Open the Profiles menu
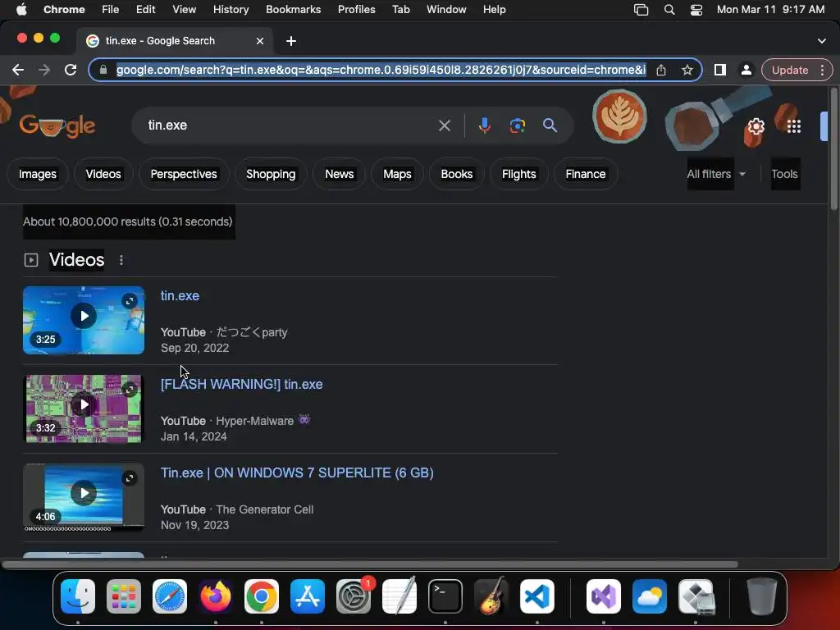The image size is (840, 630). [x=356, y=10]
